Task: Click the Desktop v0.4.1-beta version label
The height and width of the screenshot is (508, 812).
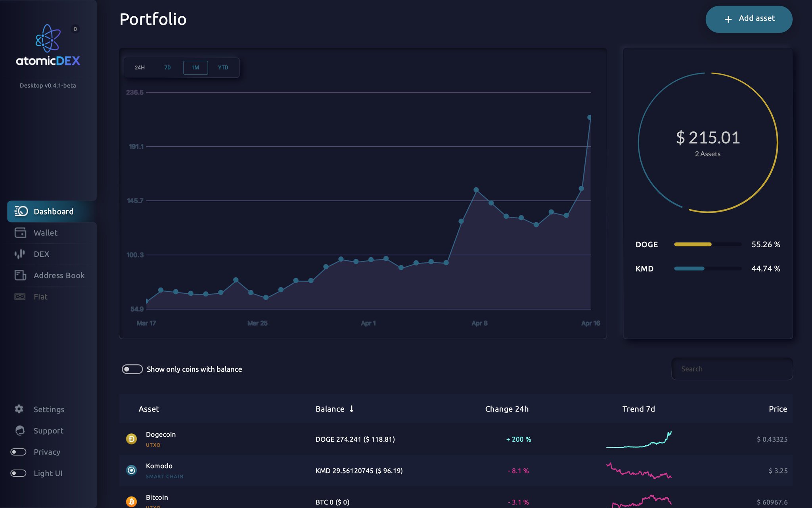Action: point(48,85)
